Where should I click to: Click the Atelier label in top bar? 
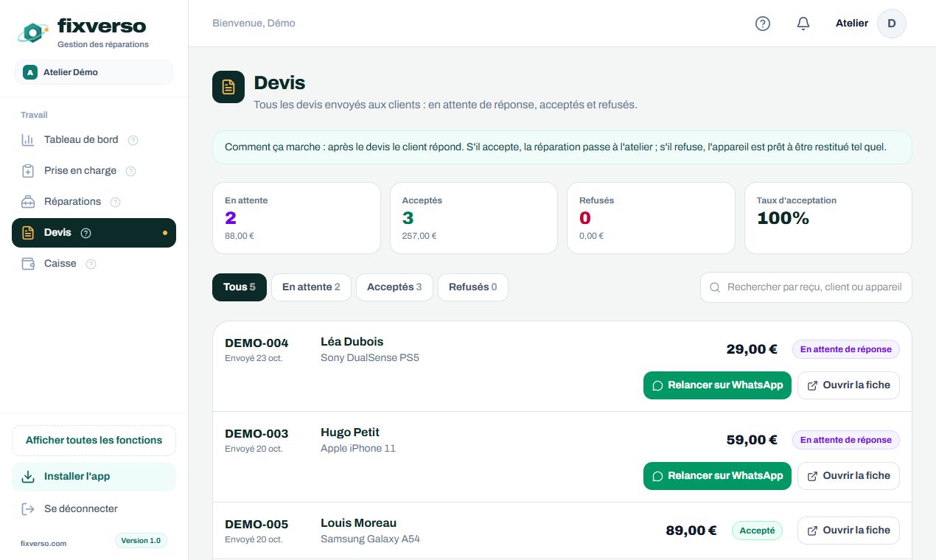tap(852, 24)
